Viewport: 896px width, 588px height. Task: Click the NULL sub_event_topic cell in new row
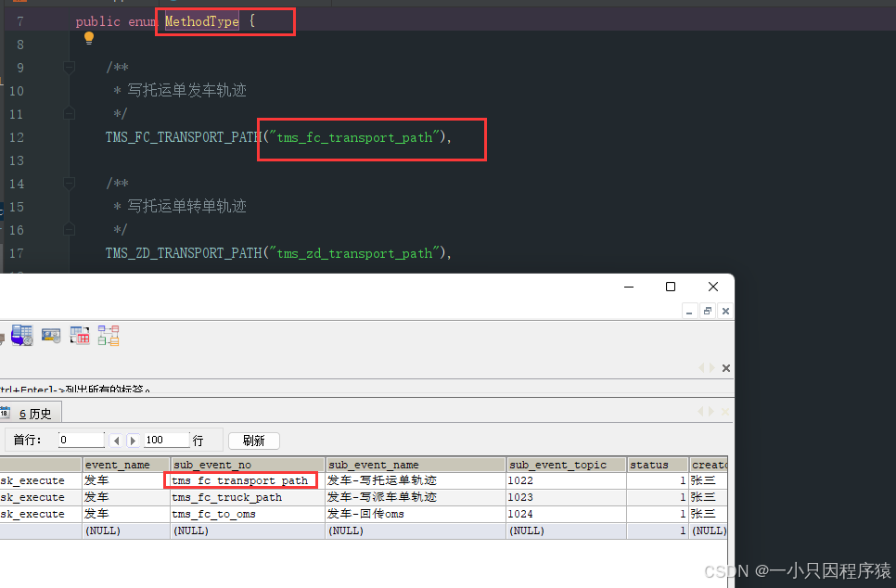567,530
